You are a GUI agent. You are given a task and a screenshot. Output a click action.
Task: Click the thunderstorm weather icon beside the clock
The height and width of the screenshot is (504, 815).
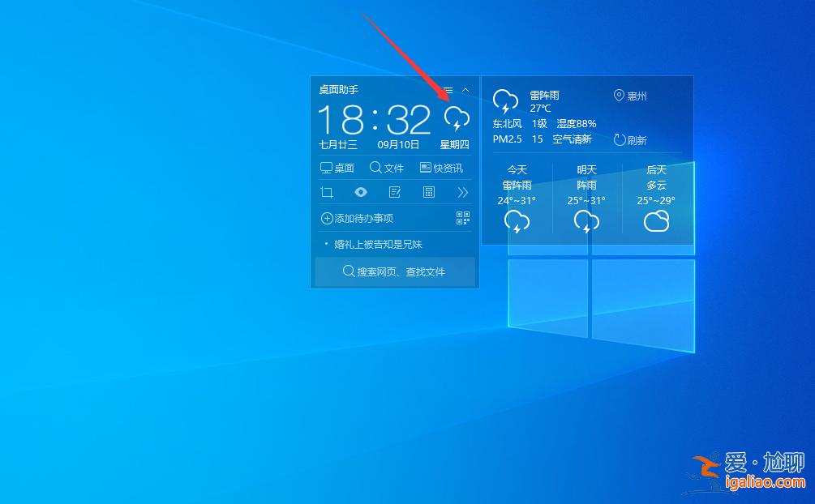pyautogui.click(x=457, y=117)
